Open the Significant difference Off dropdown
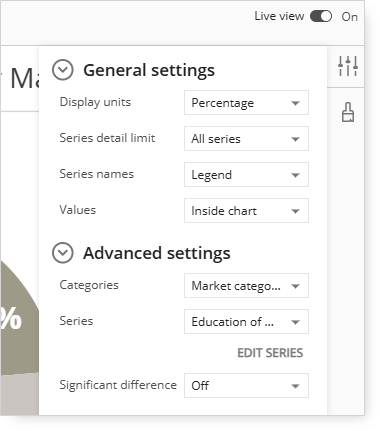This screenshot has width=380, height=431. 246,386
